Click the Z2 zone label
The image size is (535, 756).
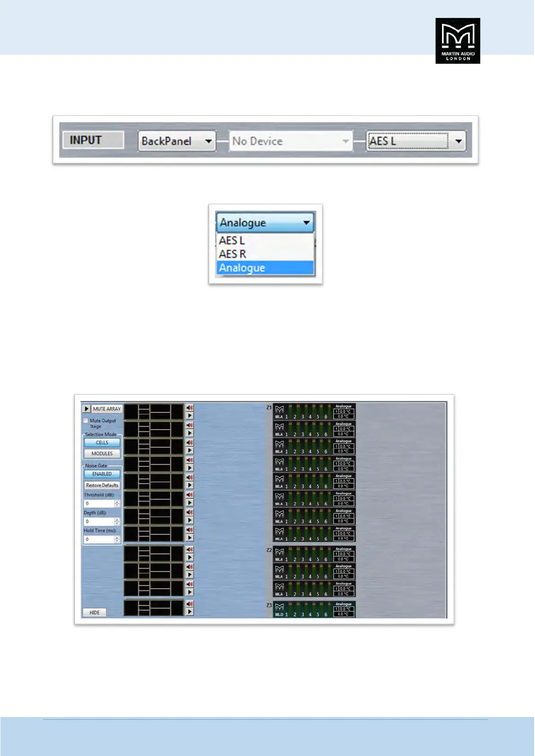[x=269, y=550]
